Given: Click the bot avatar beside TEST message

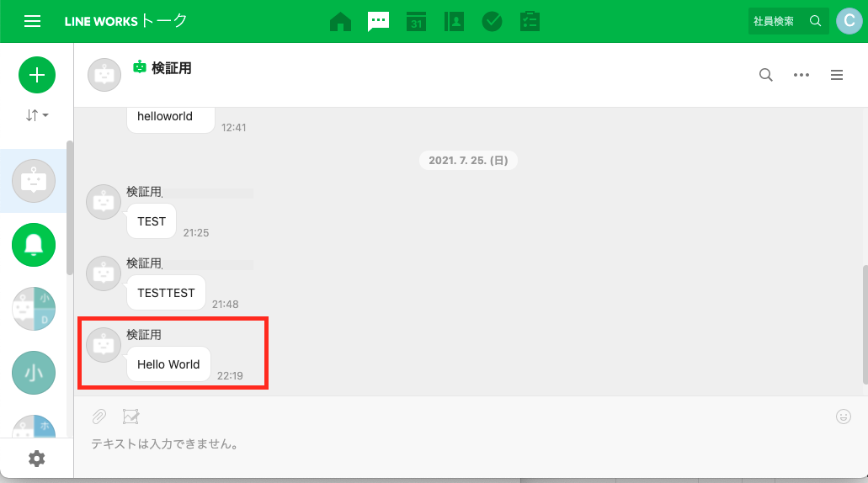Looking at the screenshot, I should pos(104,202).
